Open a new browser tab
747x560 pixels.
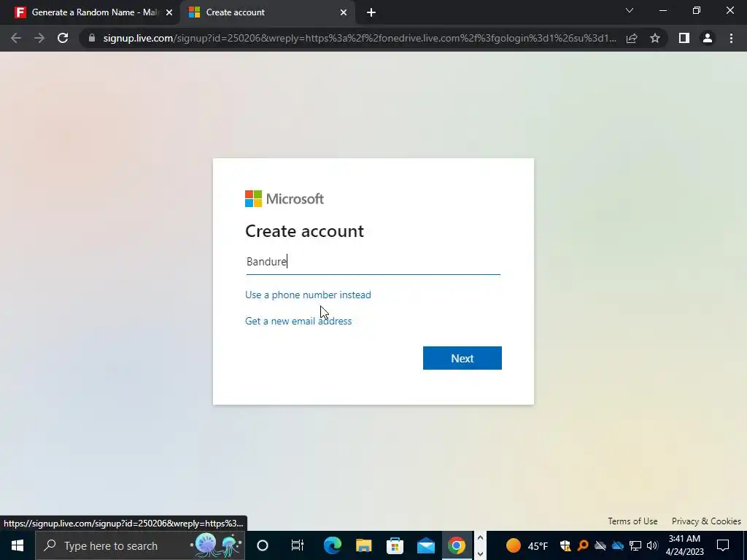pos(371,12)
